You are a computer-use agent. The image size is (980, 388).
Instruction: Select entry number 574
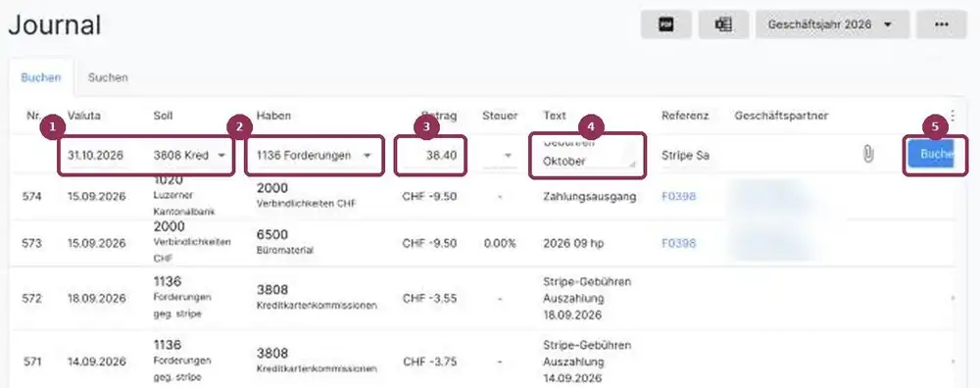pos(32,197)
